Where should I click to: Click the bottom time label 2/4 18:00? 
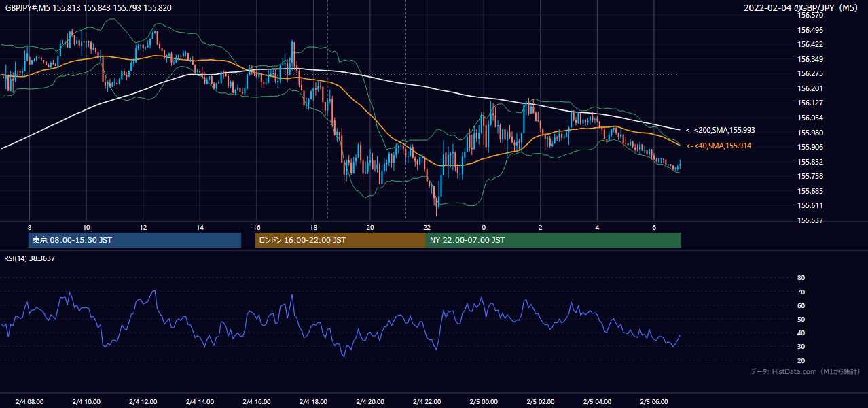click(x=313, y=401)
